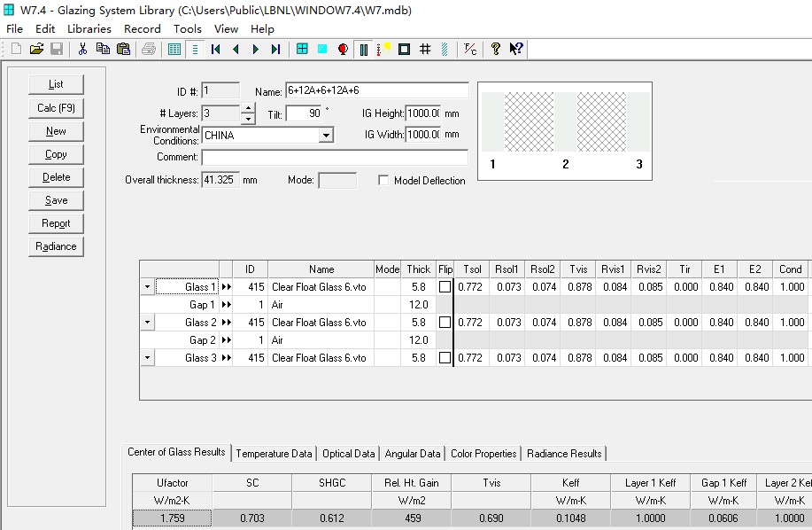Switch to the Temperature Data tab
The image size is (812, 530).
[x=274, y=454]
